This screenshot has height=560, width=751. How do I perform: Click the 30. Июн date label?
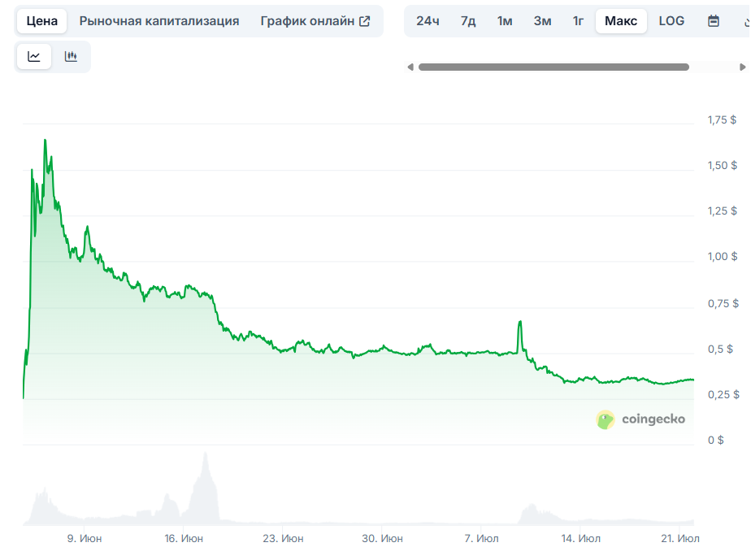pos(382,538)
